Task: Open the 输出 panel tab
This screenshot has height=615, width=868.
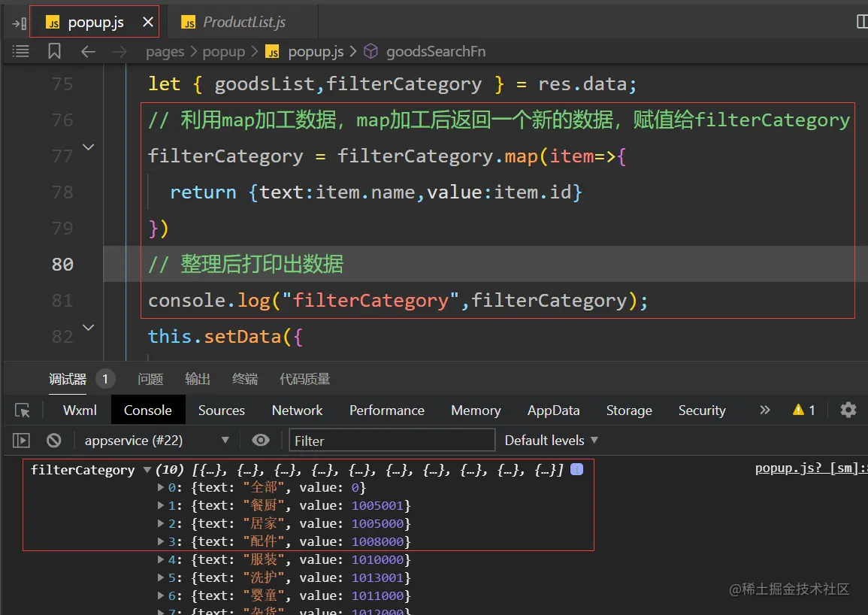Action: 198,379
